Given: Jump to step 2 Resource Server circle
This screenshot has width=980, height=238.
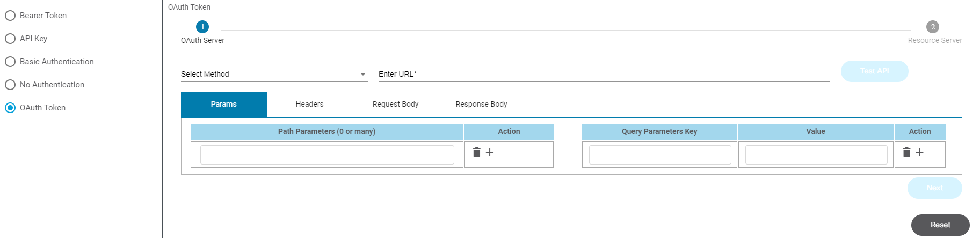Looking at the screenshot, I should tap(933, 27).
